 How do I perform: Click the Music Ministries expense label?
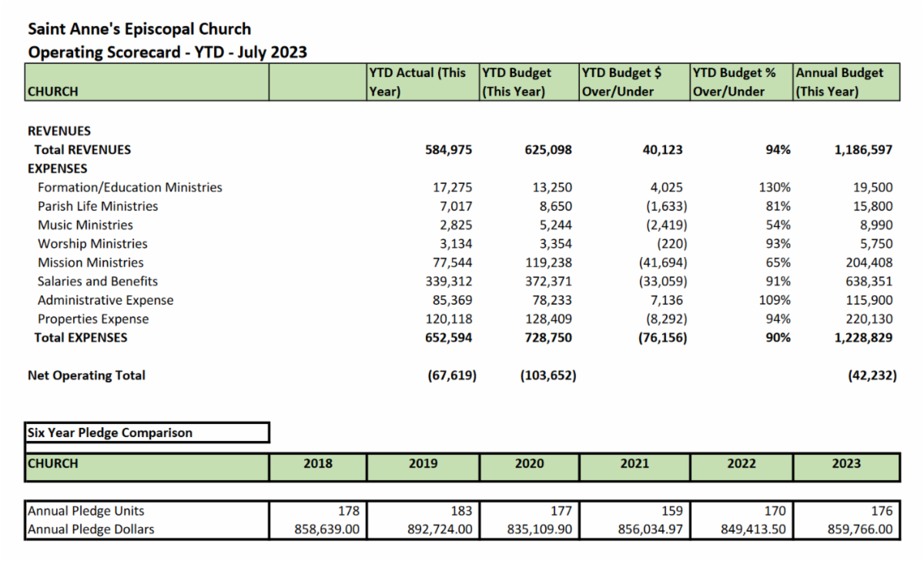pos(85,225)
